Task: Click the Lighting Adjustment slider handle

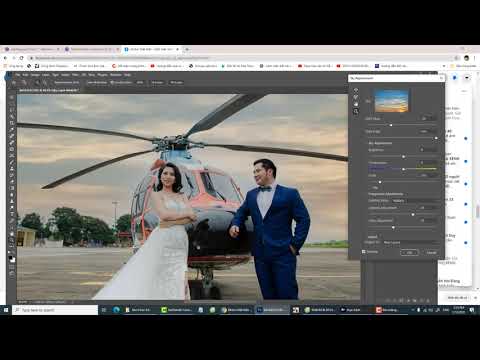Action: (413, 214)
